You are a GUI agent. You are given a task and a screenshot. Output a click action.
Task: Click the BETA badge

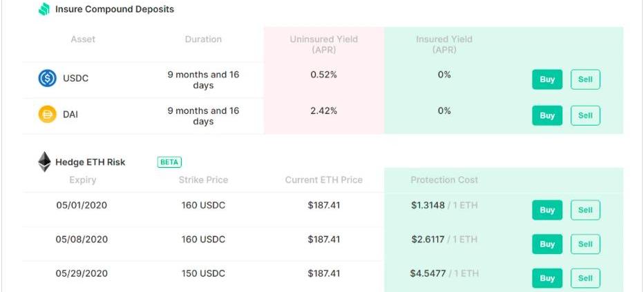(x=169, y=162)
